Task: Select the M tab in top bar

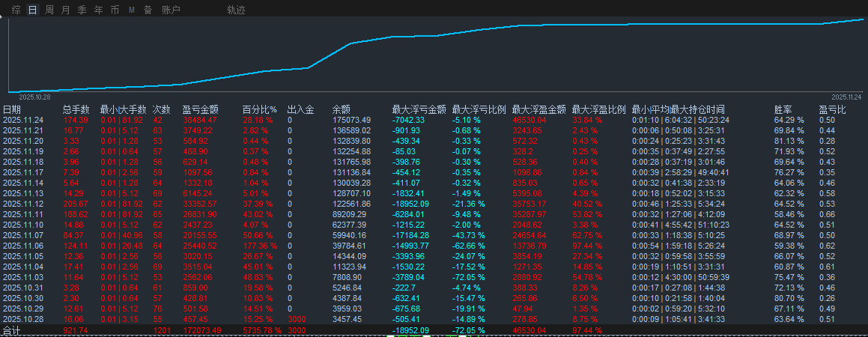Action: click(x=132, y=10)
